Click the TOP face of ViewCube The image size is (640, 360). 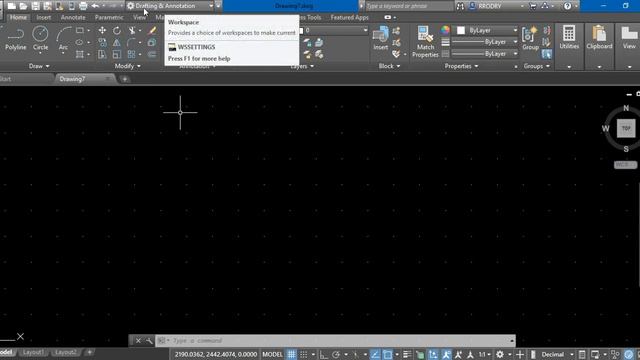(626, 128)
